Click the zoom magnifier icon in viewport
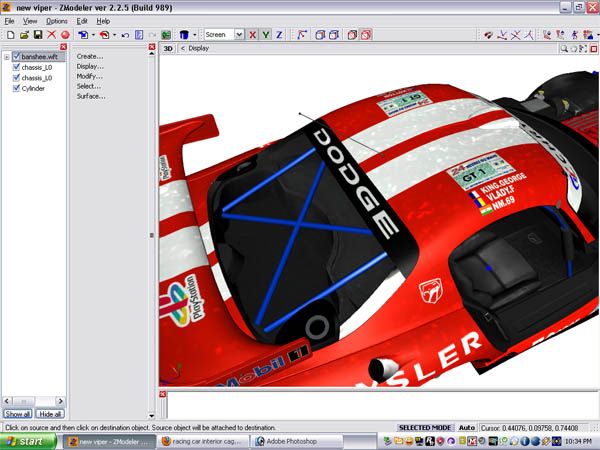Image resolution: width=600 pixels, height=450 pixels. coord(565,47)
